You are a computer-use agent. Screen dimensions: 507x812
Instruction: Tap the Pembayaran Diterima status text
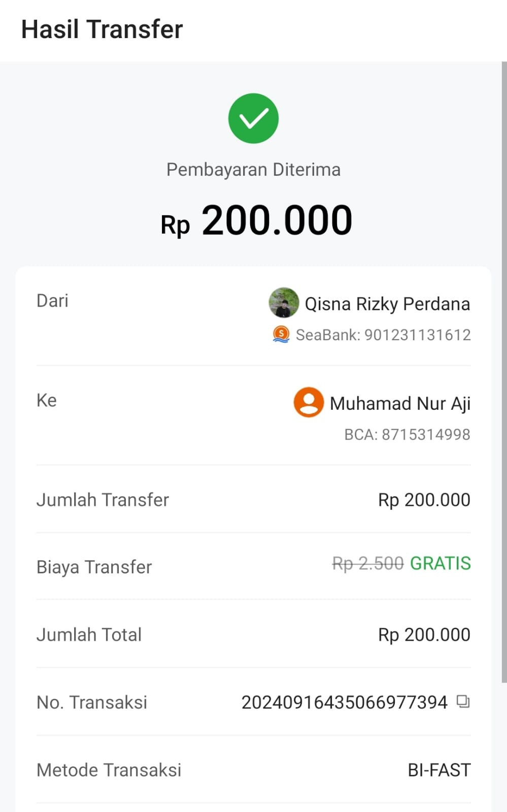coord(253,170)
